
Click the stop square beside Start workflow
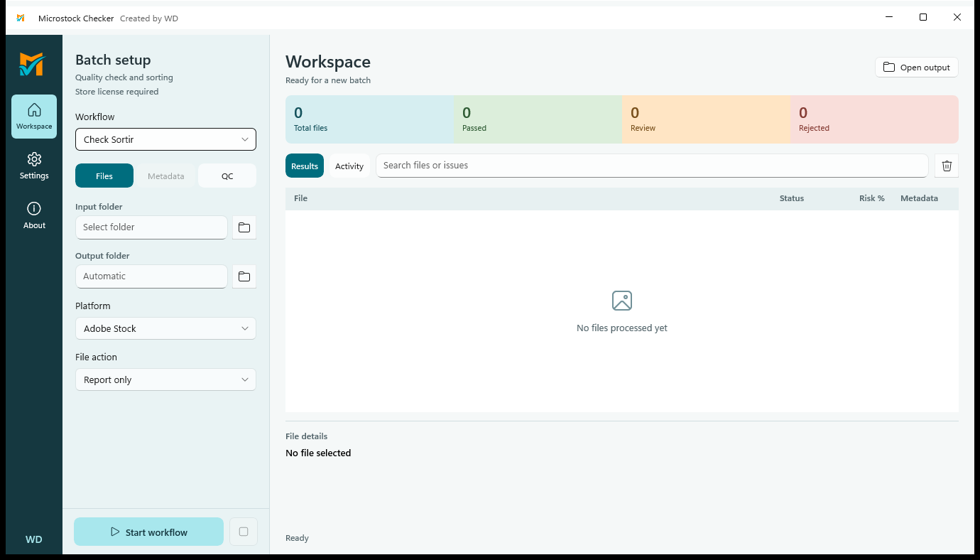[x=244, y=532]
